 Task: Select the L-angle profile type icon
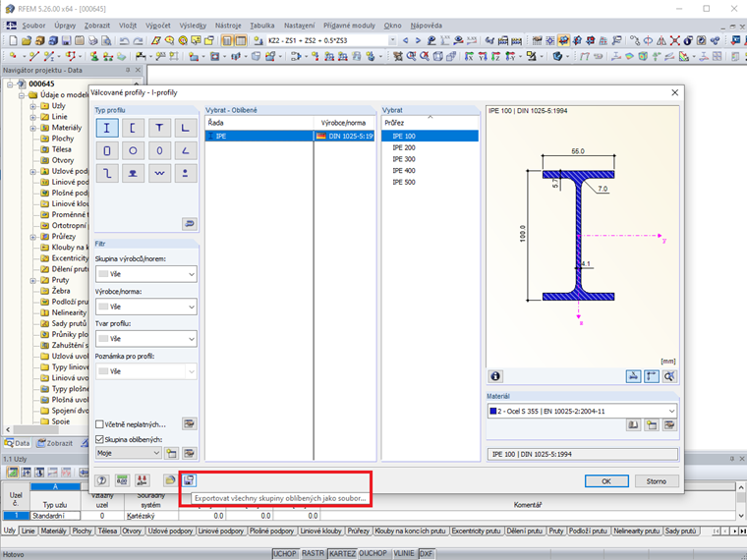point(186,128)
